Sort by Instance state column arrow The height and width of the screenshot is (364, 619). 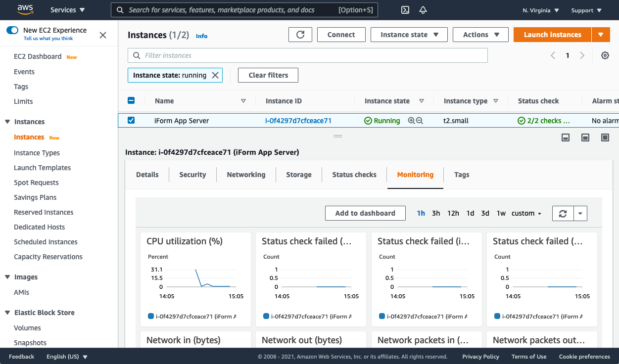coord(422,101)
